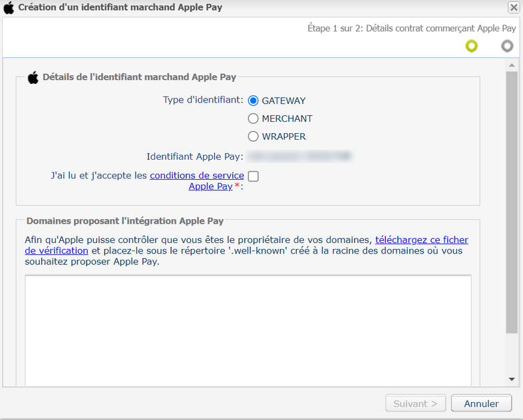The image size is (523, 420).
Task: Click inside the domains text area
Action: click(248, 330)
